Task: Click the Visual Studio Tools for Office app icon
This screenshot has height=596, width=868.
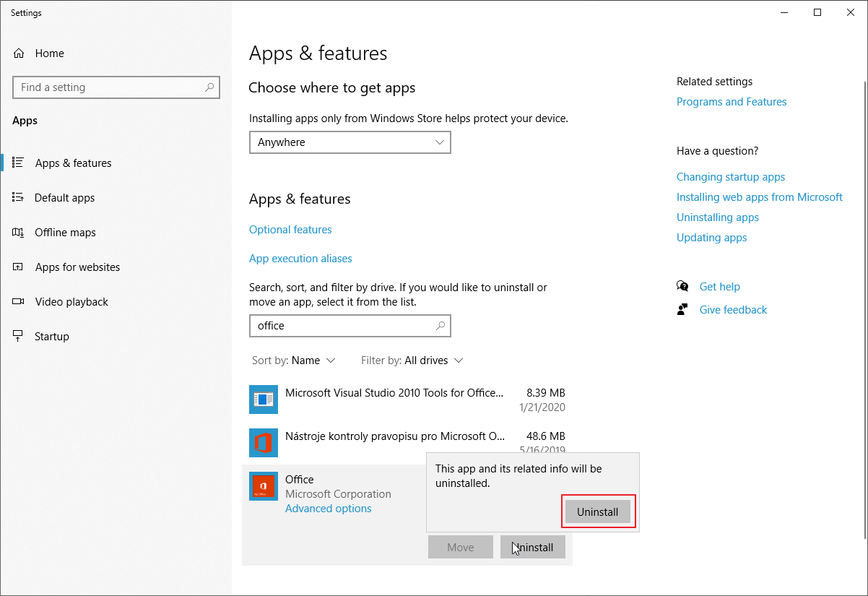Action: [264, 400]
